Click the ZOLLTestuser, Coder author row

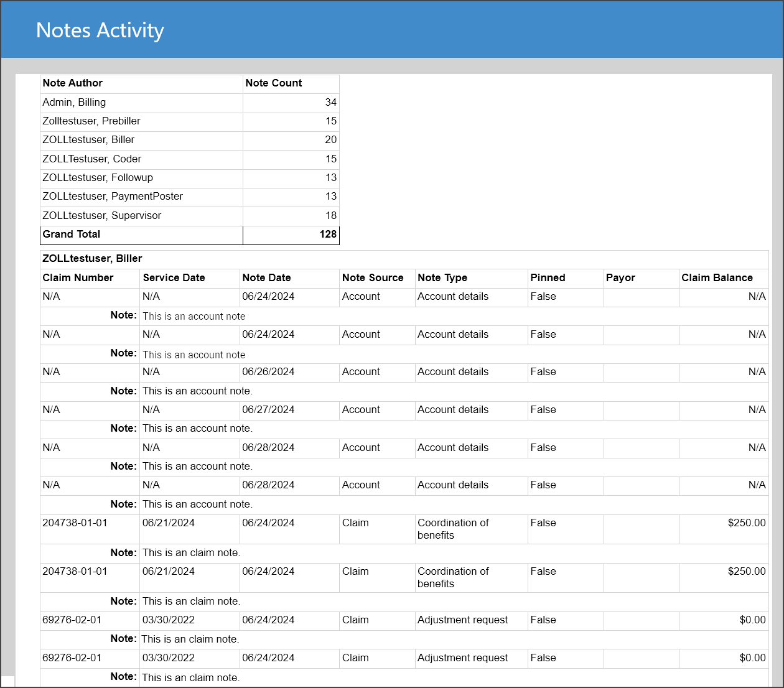click(189, 159)
